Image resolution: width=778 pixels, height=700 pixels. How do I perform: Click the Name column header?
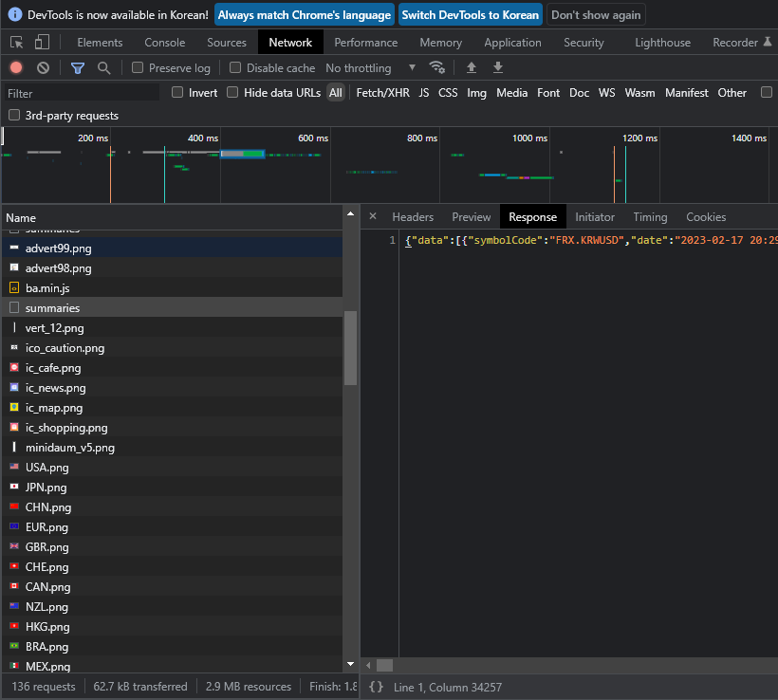(172, 218)
